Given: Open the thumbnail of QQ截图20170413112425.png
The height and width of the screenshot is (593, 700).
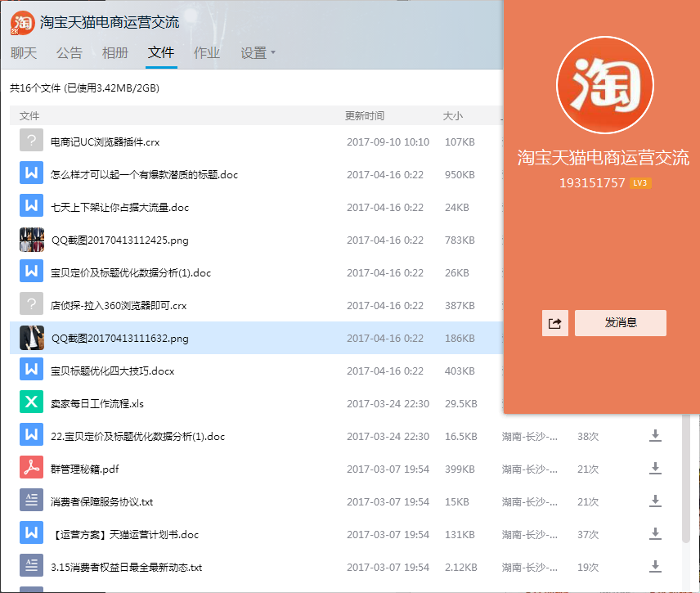Looking at the screenshot, I should tap(32, 240).
